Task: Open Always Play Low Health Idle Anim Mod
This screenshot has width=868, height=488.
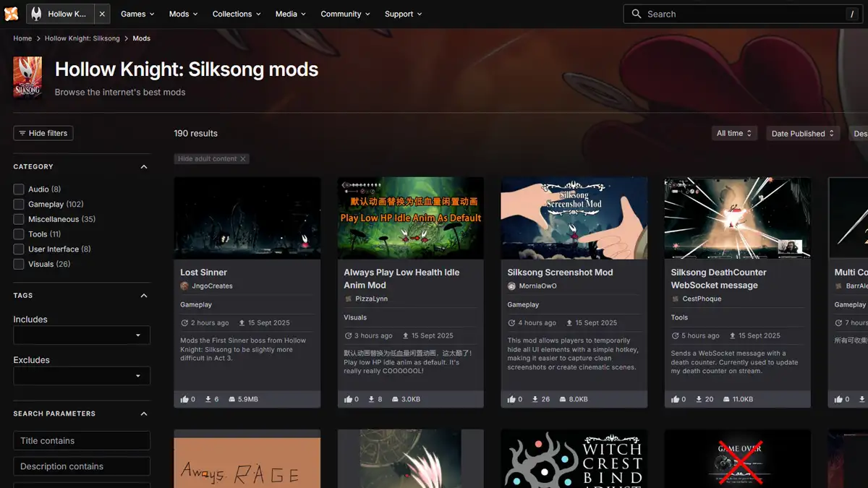Action: (x=401, y=278)
